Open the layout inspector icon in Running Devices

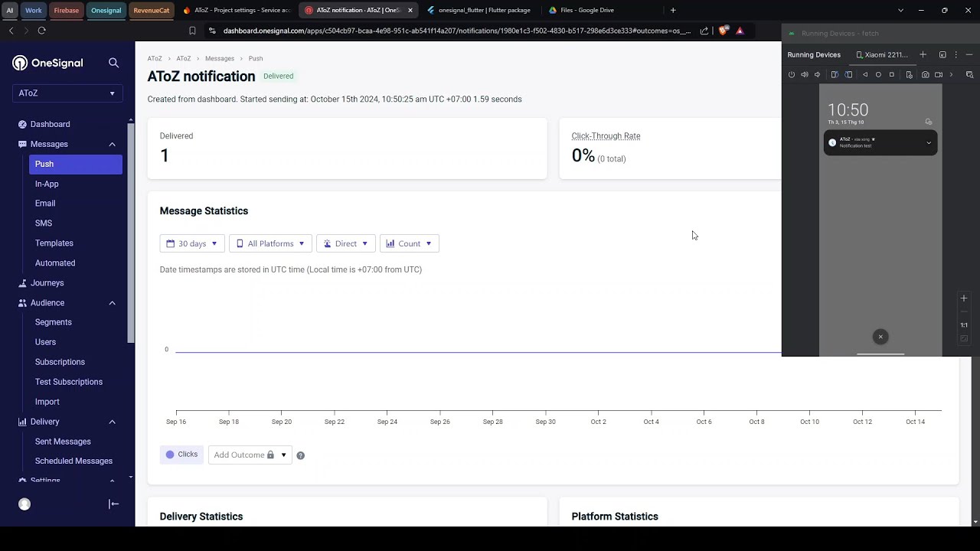click(969, 74)
